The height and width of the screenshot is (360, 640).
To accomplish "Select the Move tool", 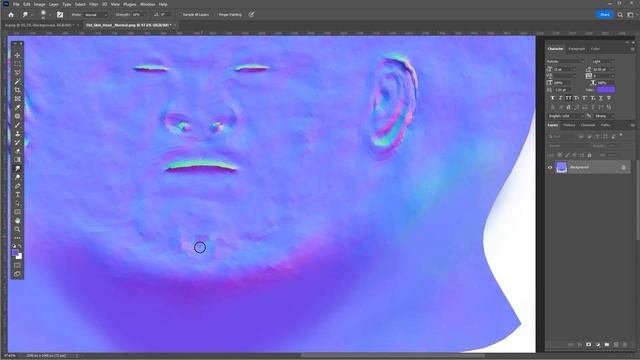I will point(17,55).
